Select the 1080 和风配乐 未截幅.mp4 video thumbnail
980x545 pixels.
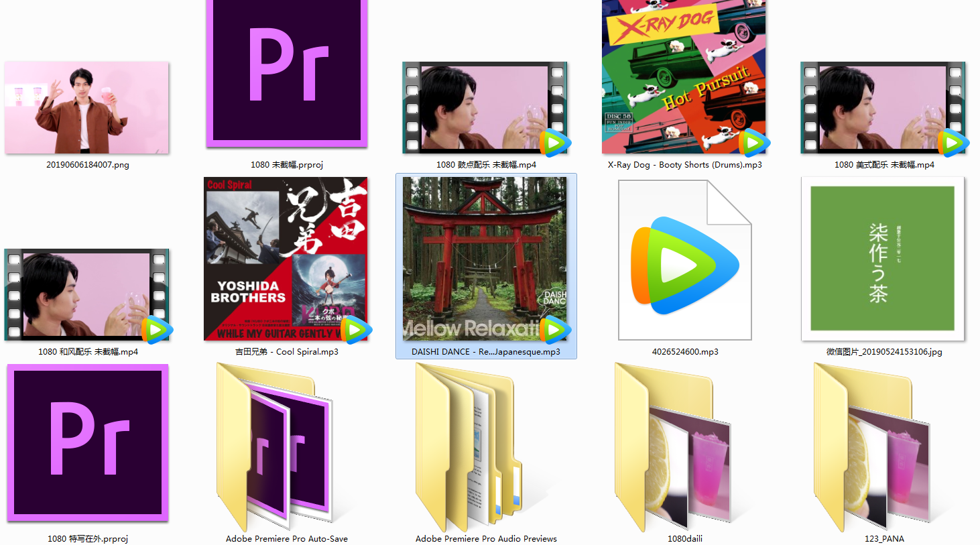[x=87, y=294]
